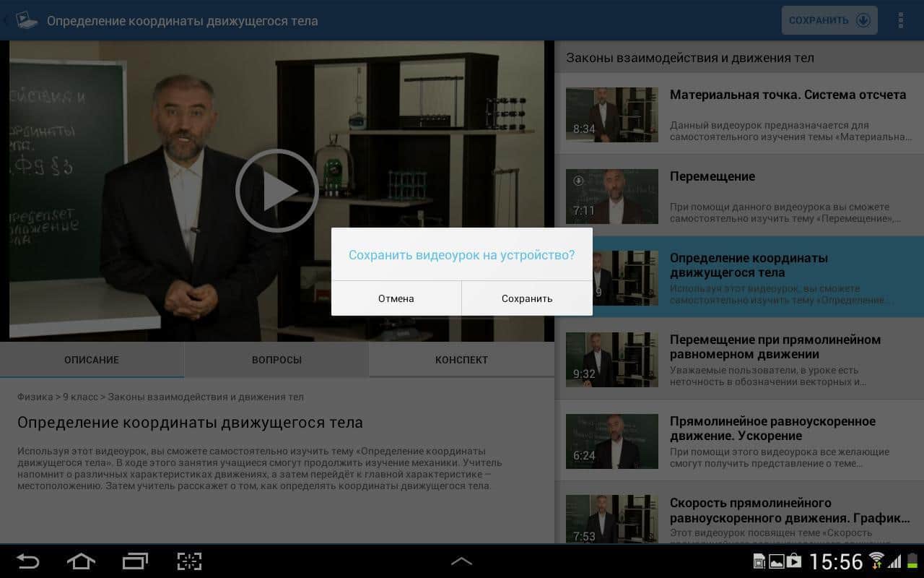This screenshot has width=924, height=578.
Task: Switch to the Описание tab
Action: point(92,360)
